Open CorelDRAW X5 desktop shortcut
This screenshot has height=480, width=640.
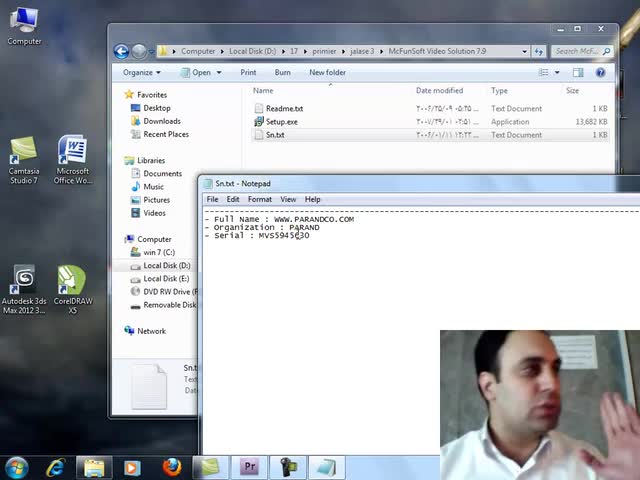coord(73,289)
